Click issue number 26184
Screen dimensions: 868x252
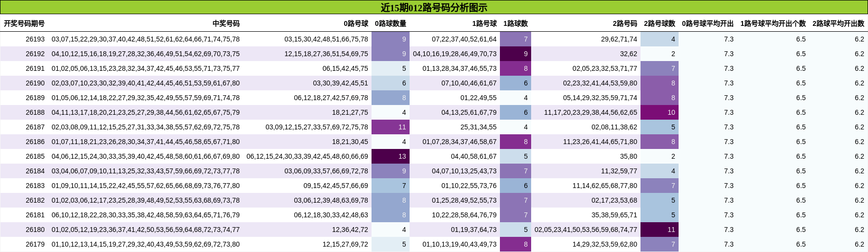(x=35, y=171)
